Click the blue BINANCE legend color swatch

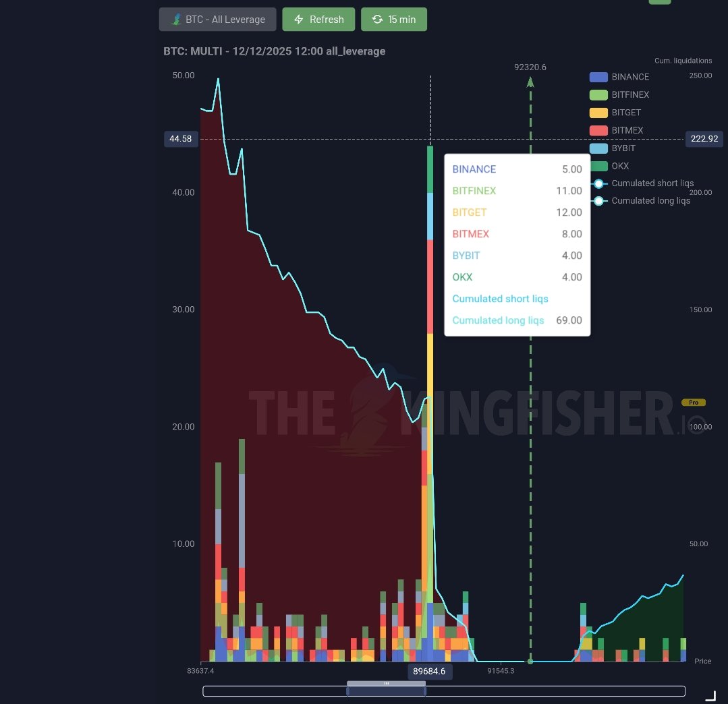[x=598, y=77]
